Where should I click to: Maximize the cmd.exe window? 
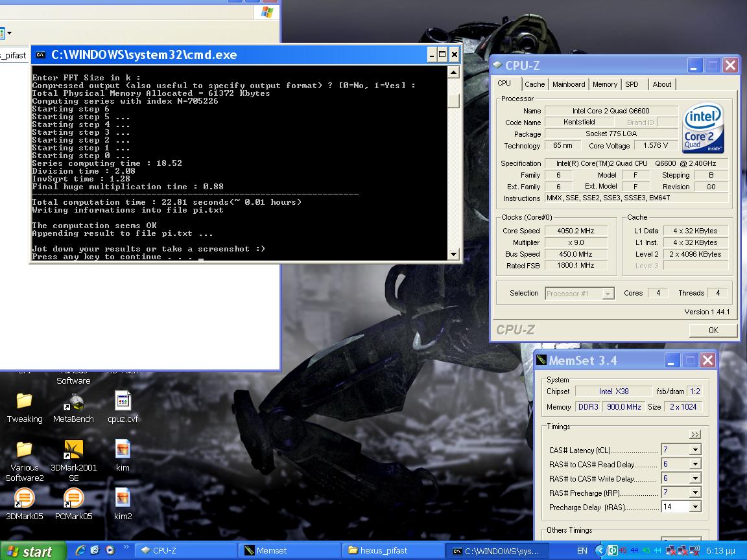442,54
